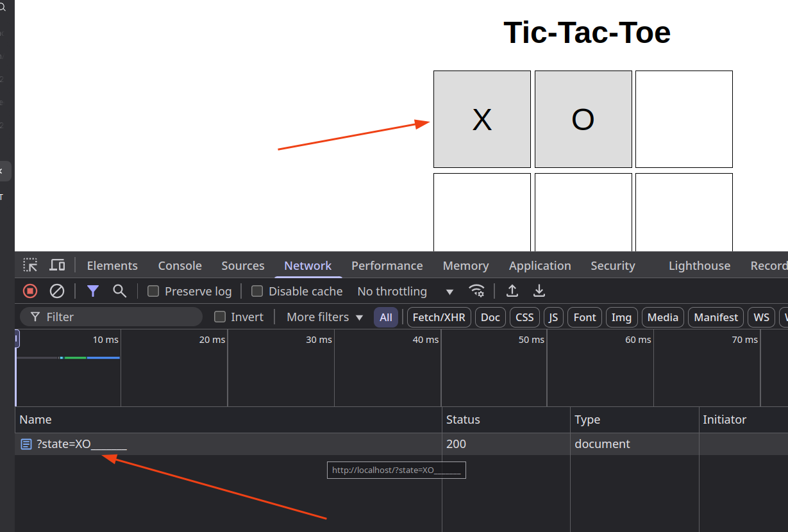Click the empty top-right game cell
The width and height of the screenshot is (788, 532).
683,119
